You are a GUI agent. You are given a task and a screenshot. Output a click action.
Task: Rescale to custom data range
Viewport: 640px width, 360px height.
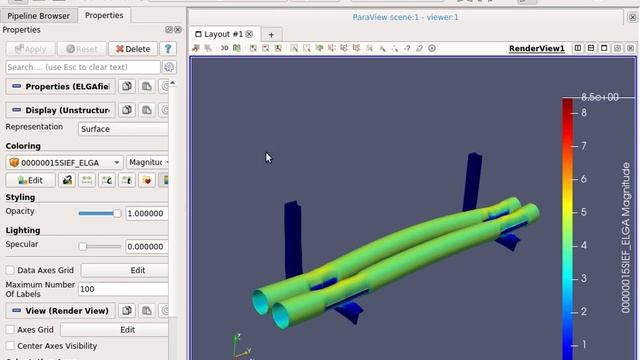click(107, 180)
